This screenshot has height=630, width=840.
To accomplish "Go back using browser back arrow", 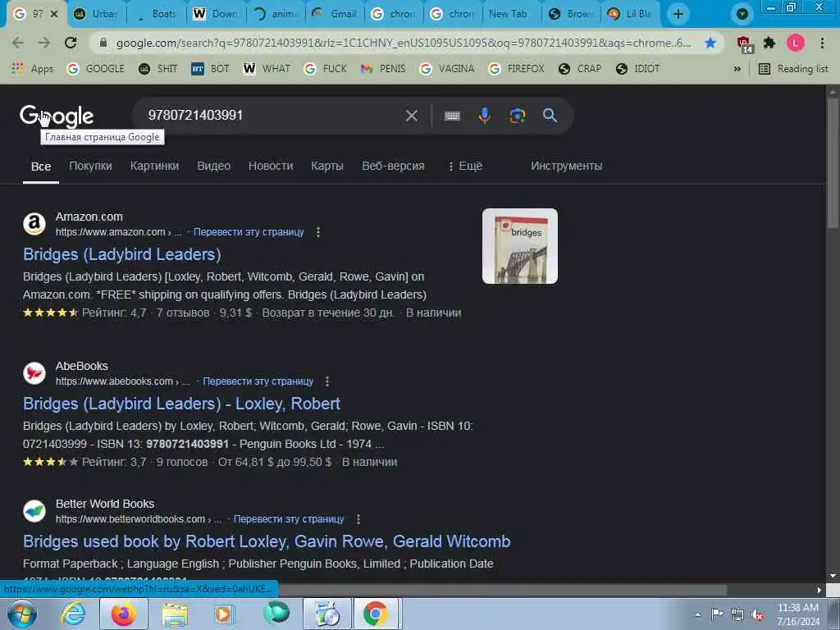I will click(x=18, y=43).
